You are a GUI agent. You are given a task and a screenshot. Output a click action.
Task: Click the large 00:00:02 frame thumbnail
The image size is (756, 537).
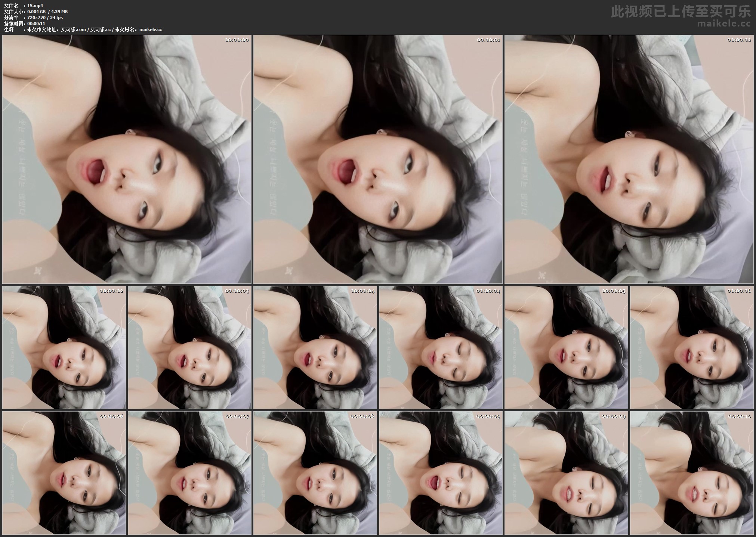[x=629, y=159]
